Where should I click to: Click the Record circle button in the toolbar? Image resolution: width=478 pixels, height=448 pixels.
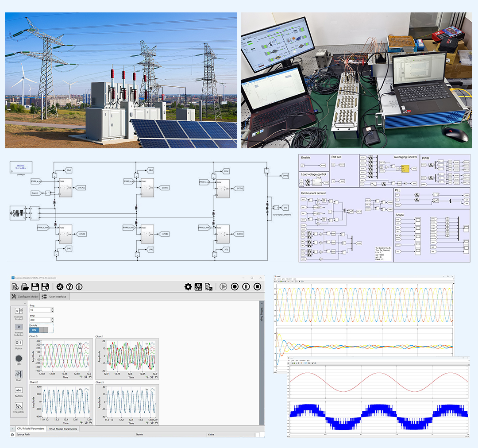coord(235,287)
